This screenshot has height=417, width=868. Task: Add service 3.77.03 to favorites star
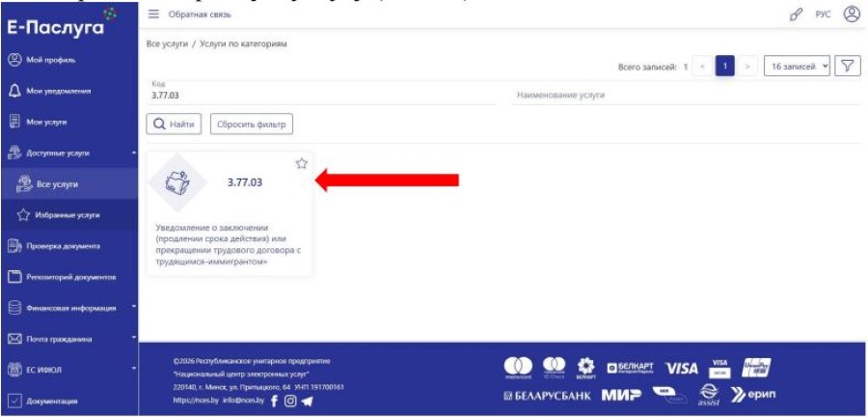click(x=301, y=163)
